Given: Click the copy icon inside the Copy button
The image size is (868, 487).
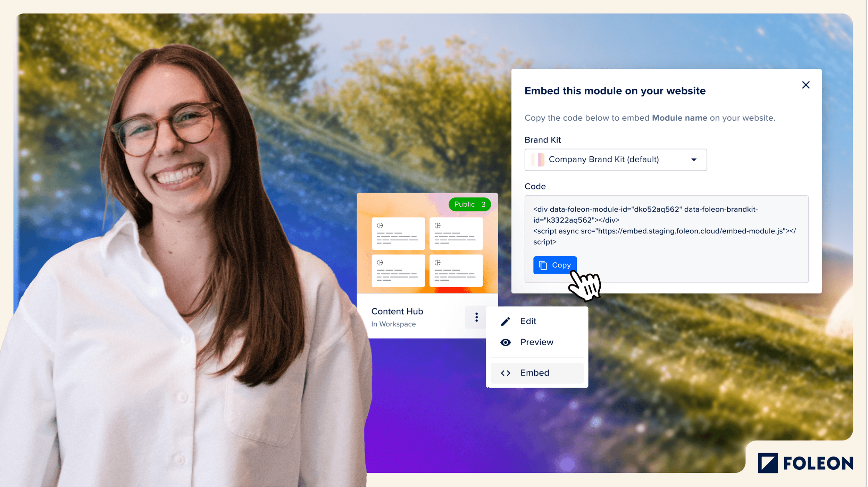Looking at the screenshot, I should point(543,266).
